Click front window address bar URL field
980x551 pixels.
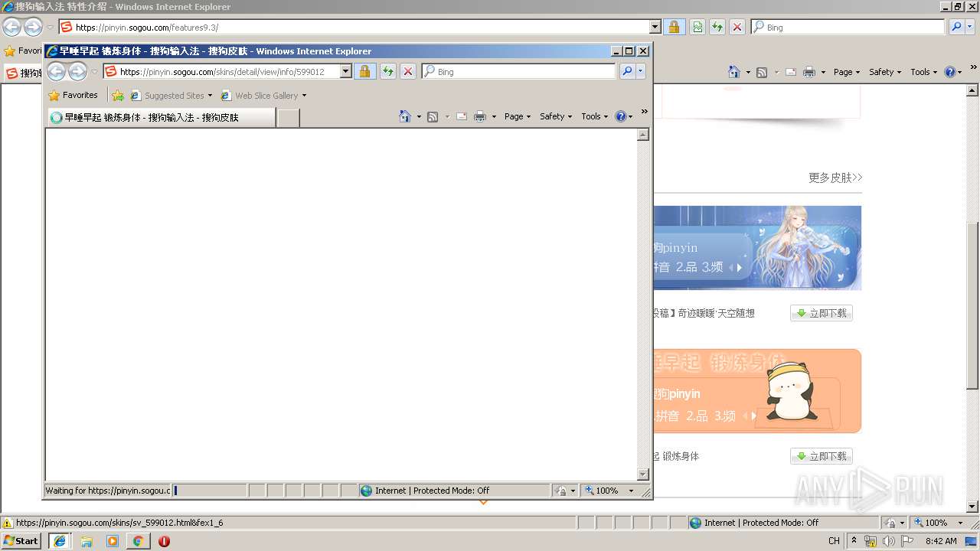click(x=228, y=71)
